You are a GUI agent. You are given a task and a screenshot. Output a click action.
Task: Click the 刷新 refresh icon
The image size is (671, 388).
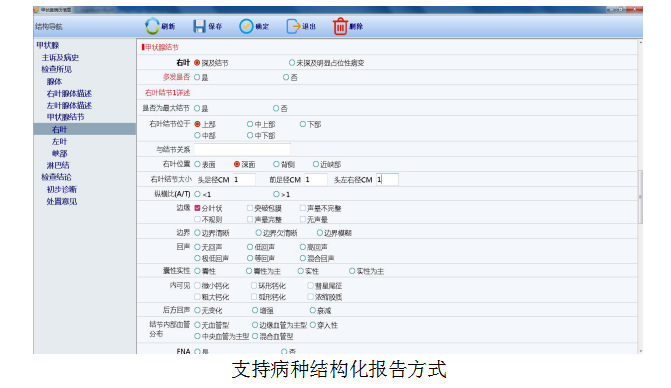pyautogui.click(x=152, y=26)
